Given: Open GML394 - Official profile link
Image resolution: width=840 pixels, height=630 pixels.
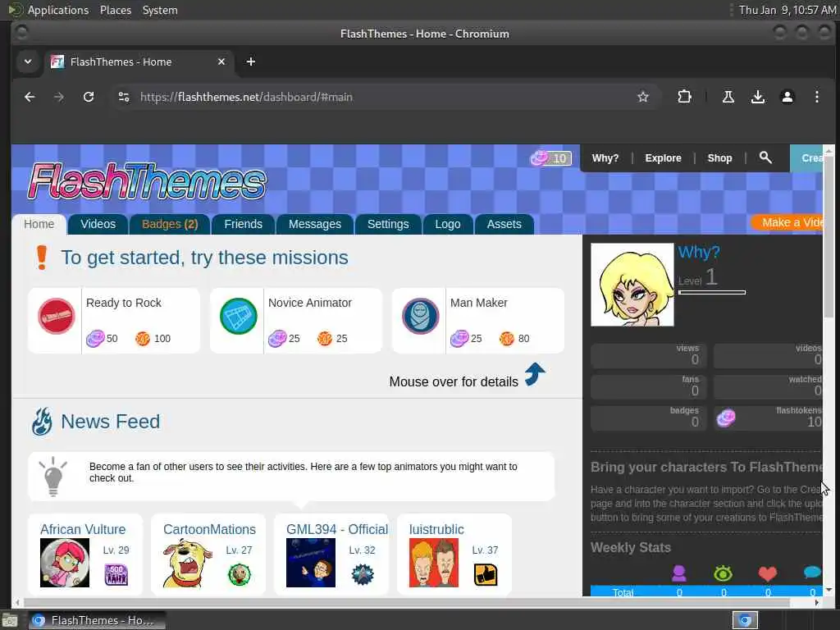Looking at the screenshot, I should (337, 529).
